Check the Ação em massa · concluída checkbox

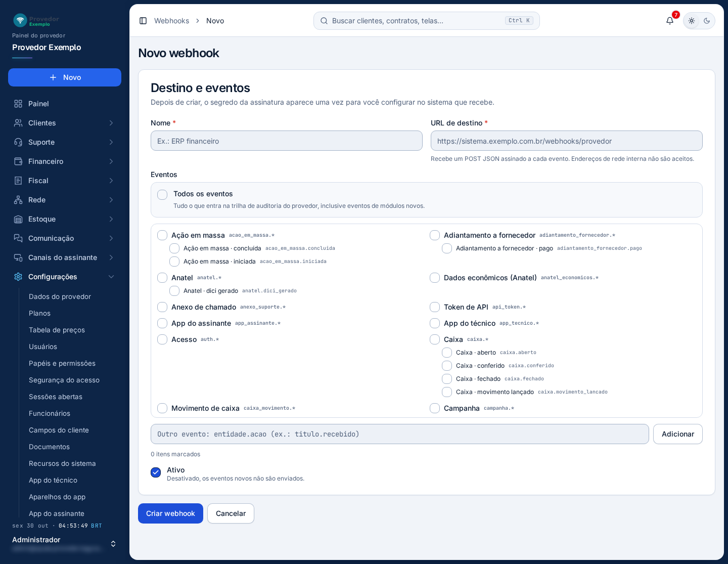click(174, 248)
